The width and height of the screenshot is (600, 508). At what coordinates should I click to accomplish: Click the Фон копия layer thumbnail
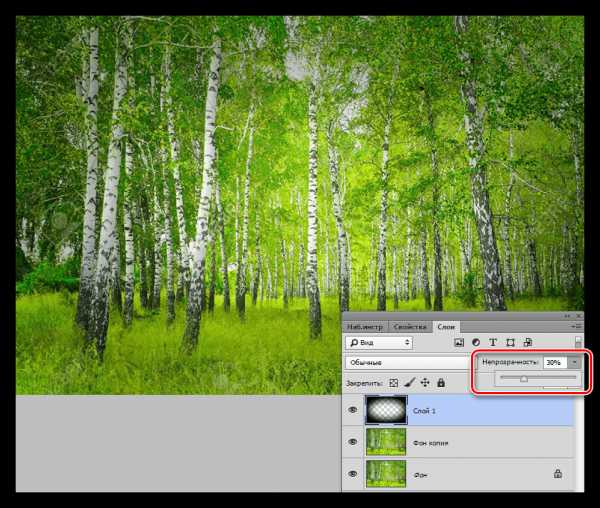tap(386, 442)
